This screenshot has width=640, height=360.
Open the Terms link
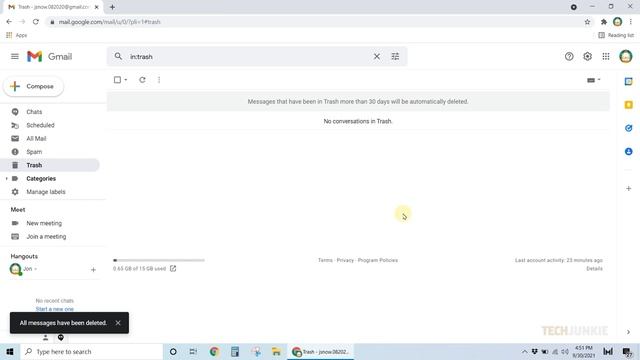tap(325, 260)
